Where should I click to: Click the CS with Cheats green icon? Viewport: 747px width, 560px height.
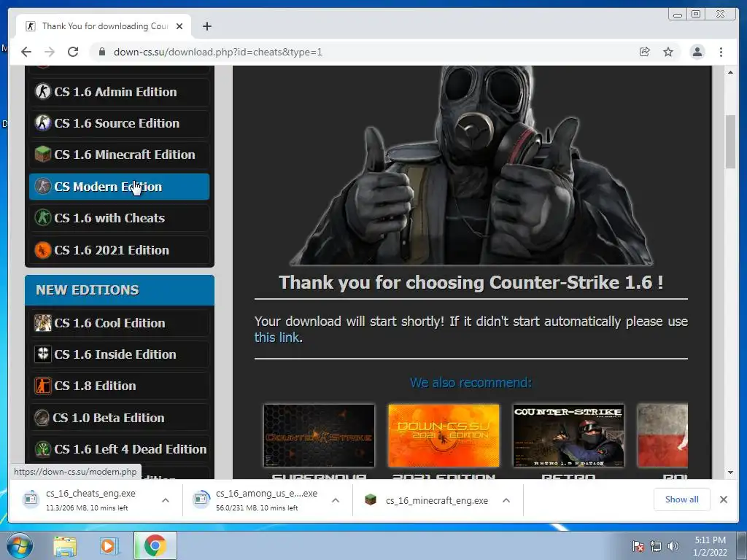[43, 217]
